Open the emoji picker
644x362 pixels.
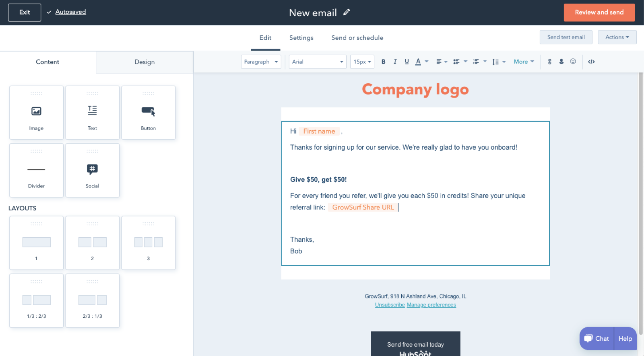(x=573, y=62)
